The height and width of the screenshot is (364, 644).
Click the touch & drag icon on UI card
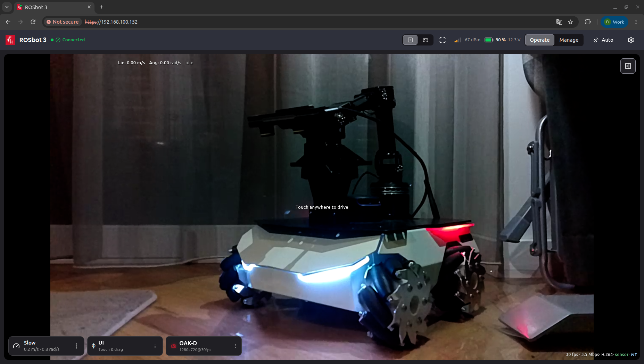93,346
